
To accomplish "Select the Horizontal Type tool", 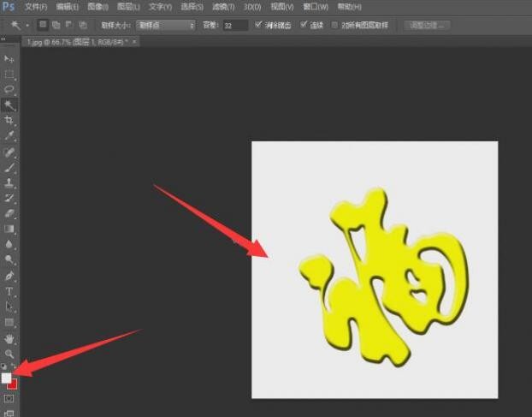I will (9, 291).
